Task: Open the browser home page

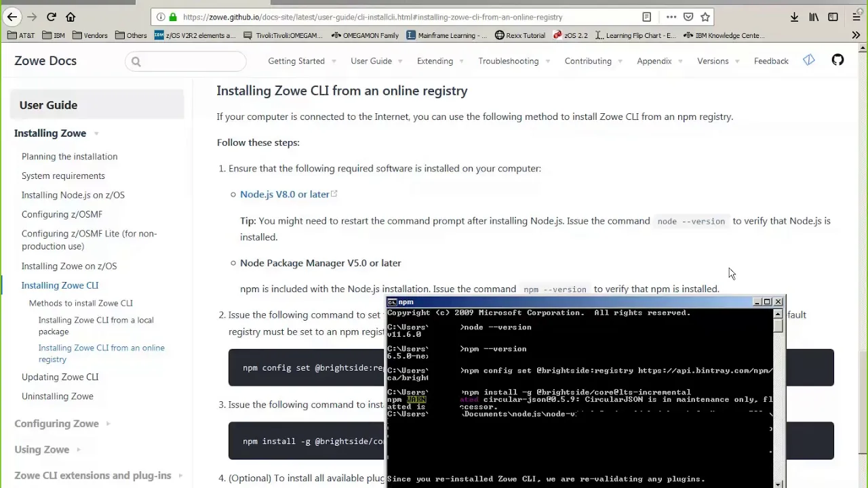Action: coord(71,17)
